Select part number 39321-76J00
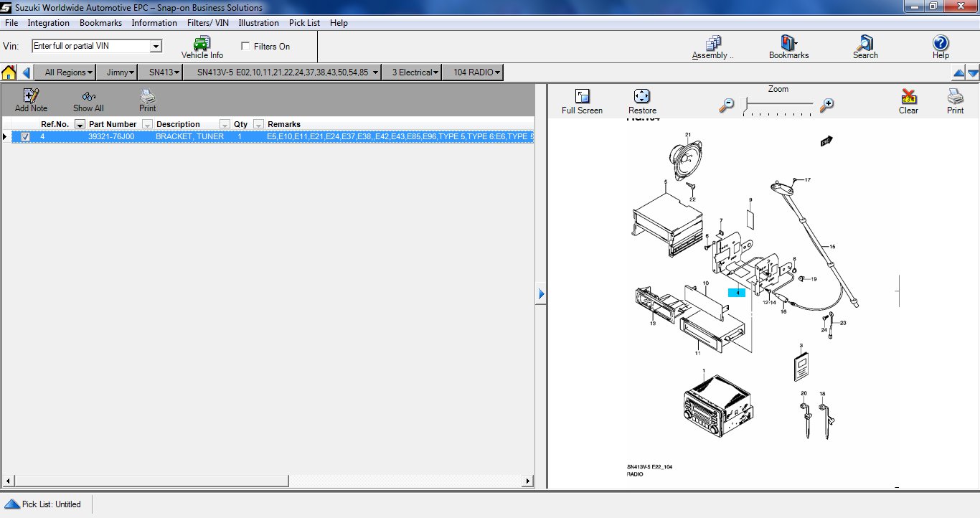 click(111, 136)
